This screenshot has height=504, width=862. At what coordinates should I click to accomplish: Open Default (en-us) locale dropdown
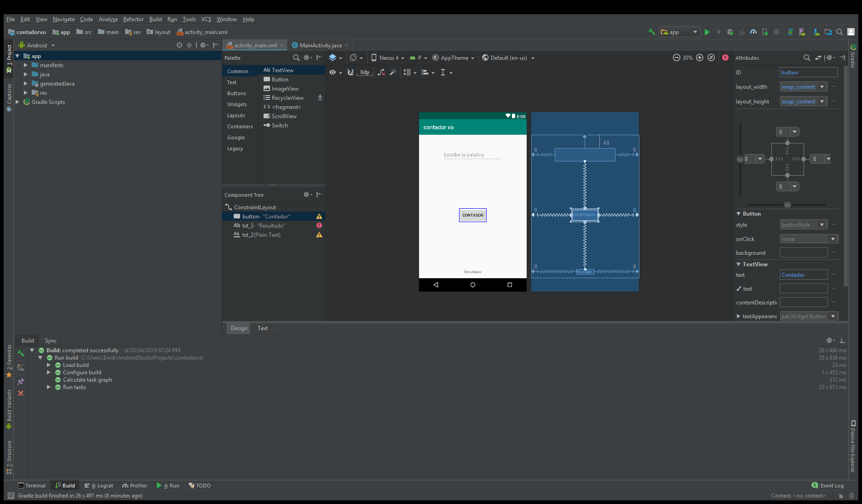(508, 57)
